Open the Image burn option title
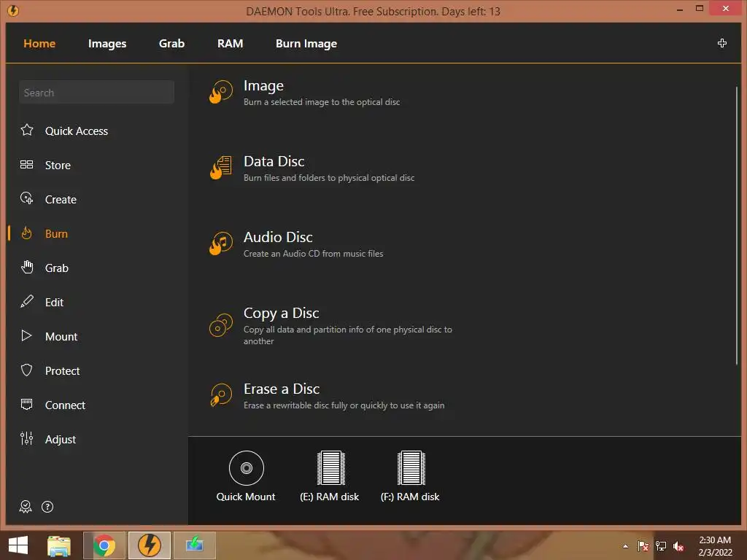 [263, 86]
